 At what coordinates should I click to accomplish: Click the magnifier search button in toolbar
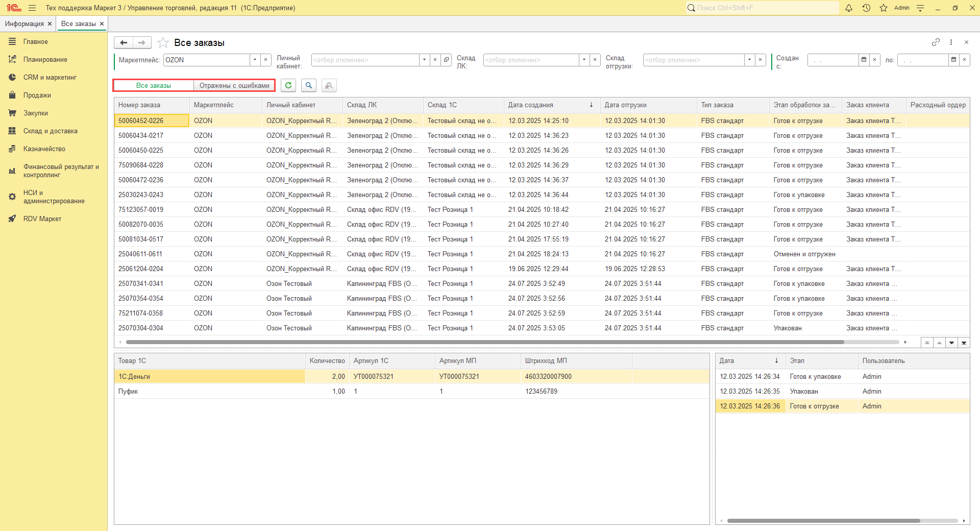coord(309,85)
